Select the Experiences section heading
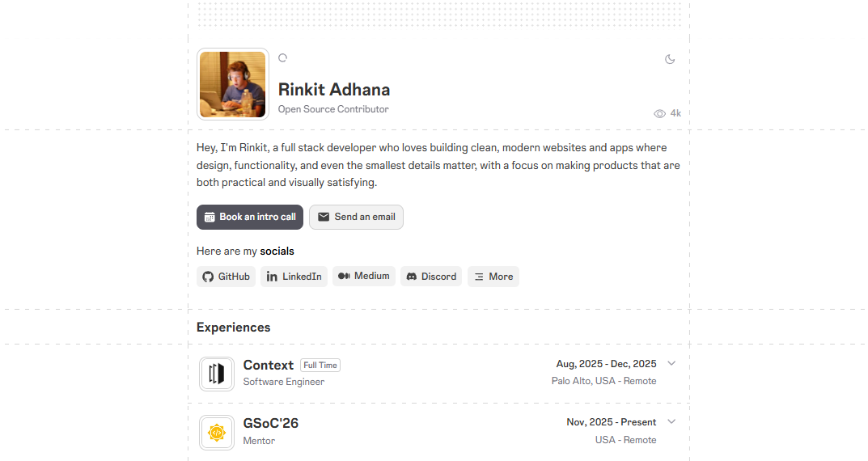The height and width of the screenshot is (461, 868). click(x=234, y=327)
